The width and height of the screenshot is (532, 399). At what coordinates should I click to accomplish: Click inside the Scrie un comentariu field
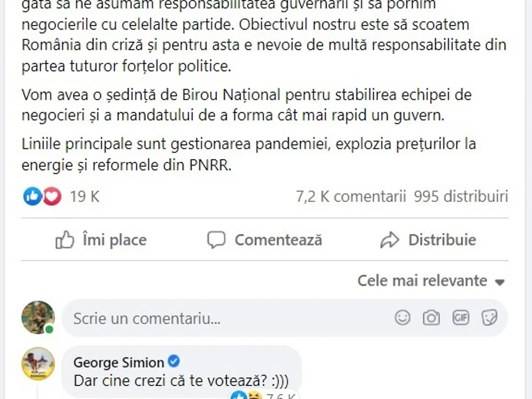tap(222, 318)
